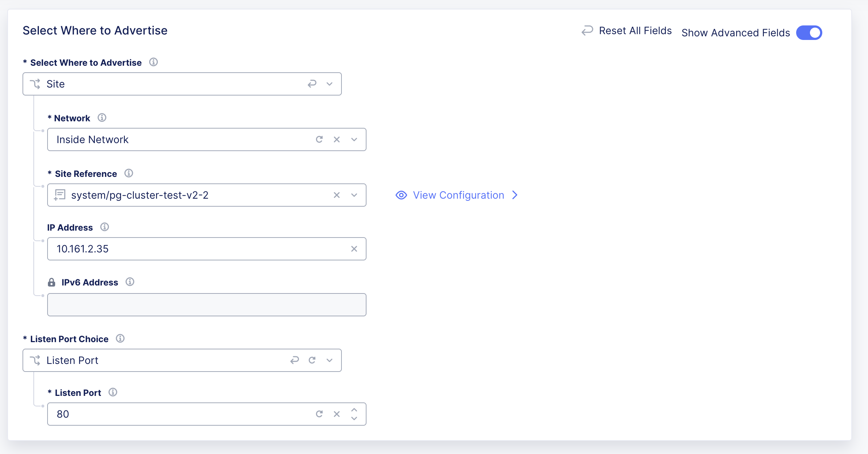This screenshot has height=454, width=868.
Task: Click the branch icon in Listen Port Choice selector
Action: (35, 360)
